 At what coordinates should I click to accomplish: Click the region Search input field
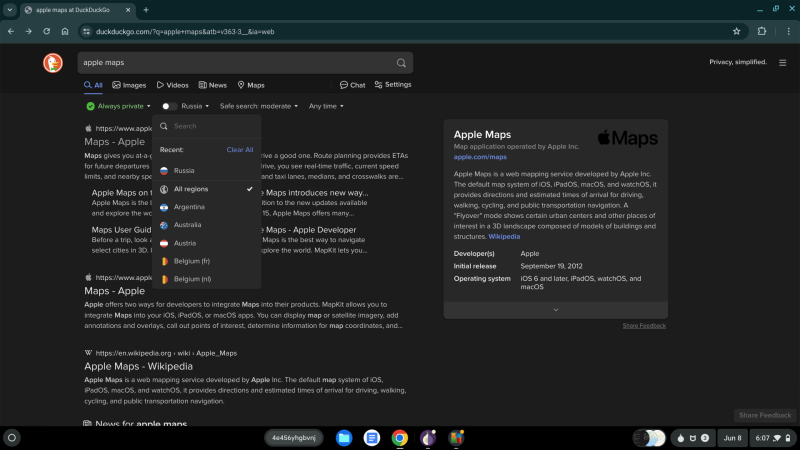click(210, 126)
